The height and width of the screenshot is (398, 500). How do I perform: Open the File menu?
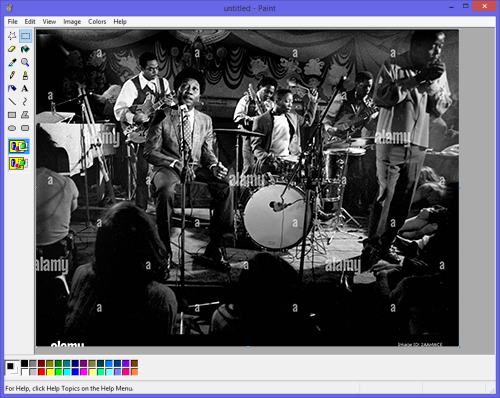13,22
